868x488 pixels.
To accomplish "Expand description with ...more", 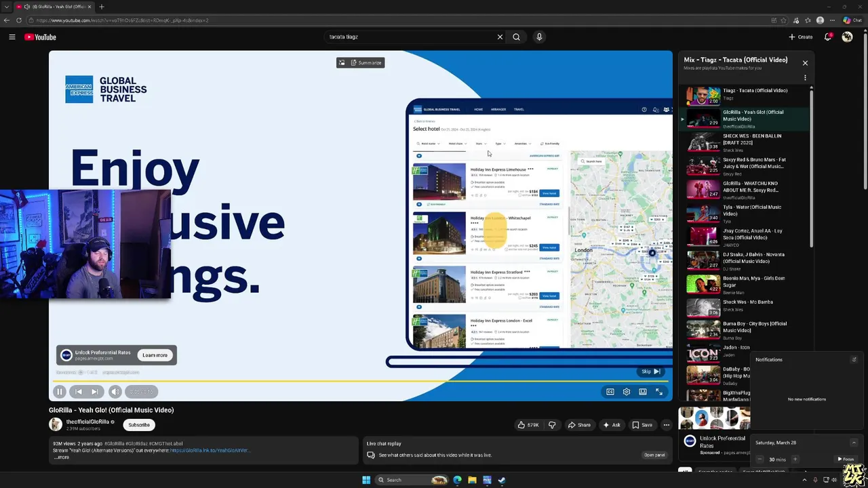I will click(x=62, y=457).
